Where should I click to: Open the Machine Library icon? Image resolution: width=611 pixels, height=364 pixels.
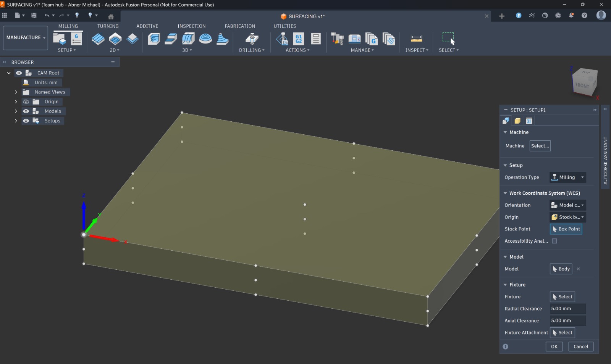coord(355,39)
